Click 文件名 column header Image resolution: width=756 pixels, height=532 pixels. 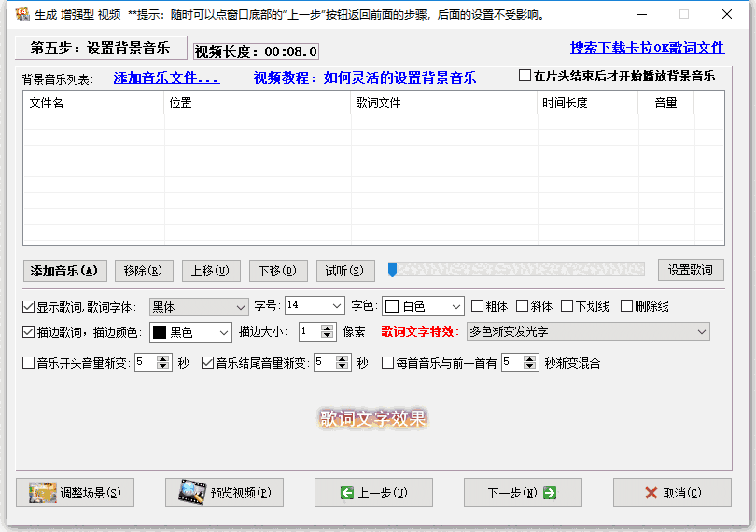tap(94, 103)
